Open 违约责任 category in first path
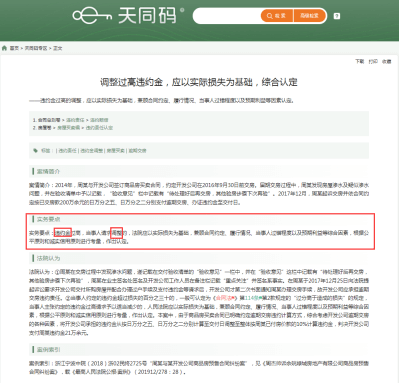The height and width of the screenshot is (383, 400). 75,120
